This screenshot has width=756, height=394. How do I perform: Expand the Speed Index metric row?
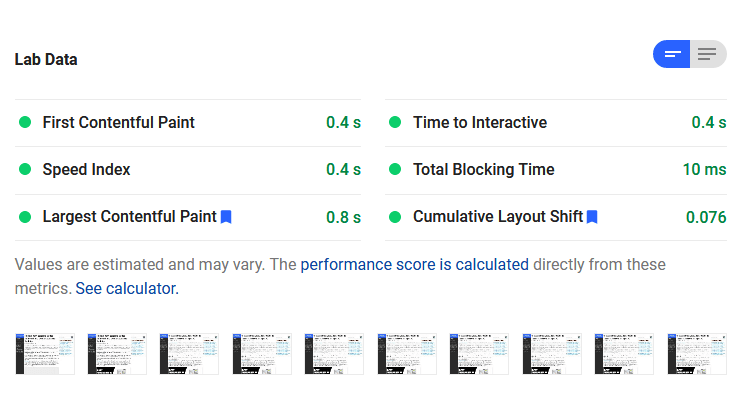(188, 170)
